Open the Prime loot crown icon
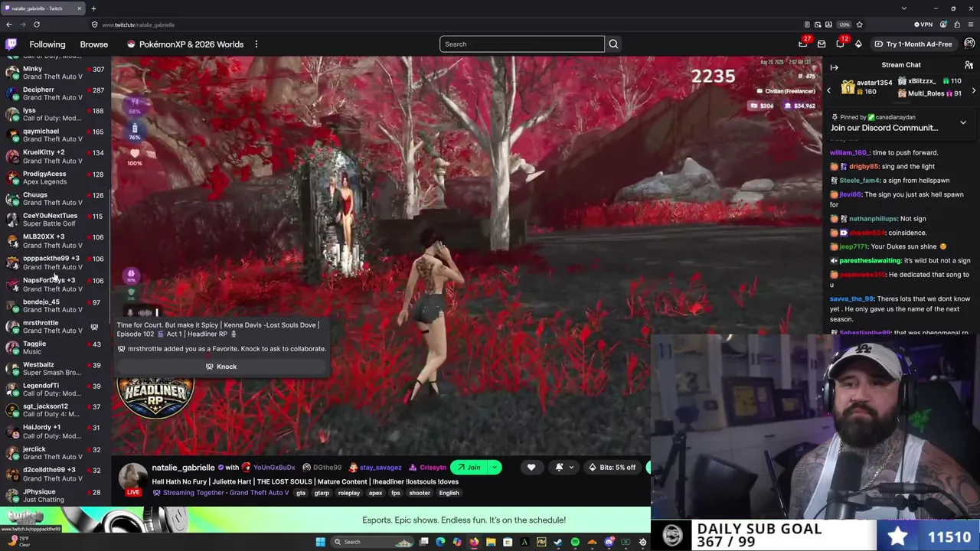This screenshot has height=551, width=980. 803,44
